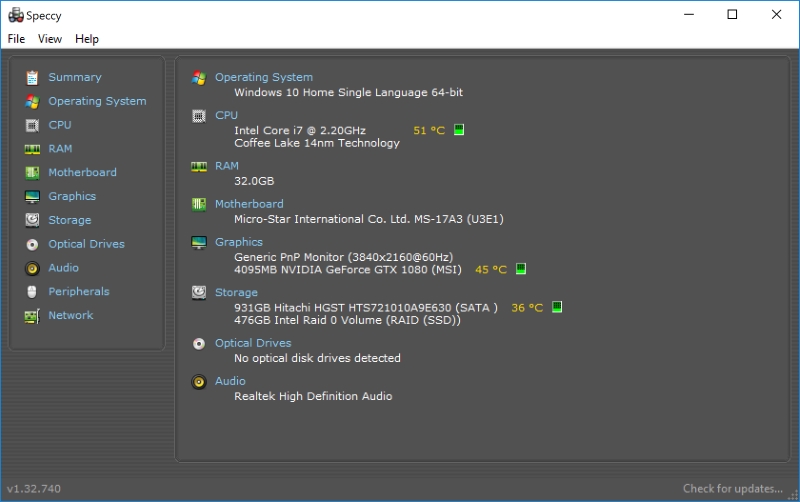Open the RAM heading link in main panel
800x502 pixels.
[x=227, y=166]
